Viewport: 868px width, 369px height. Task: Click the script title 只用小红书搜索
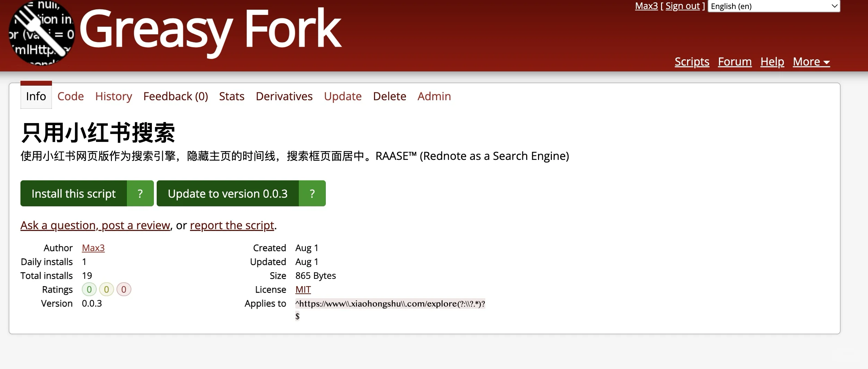[x=98, y=133]
